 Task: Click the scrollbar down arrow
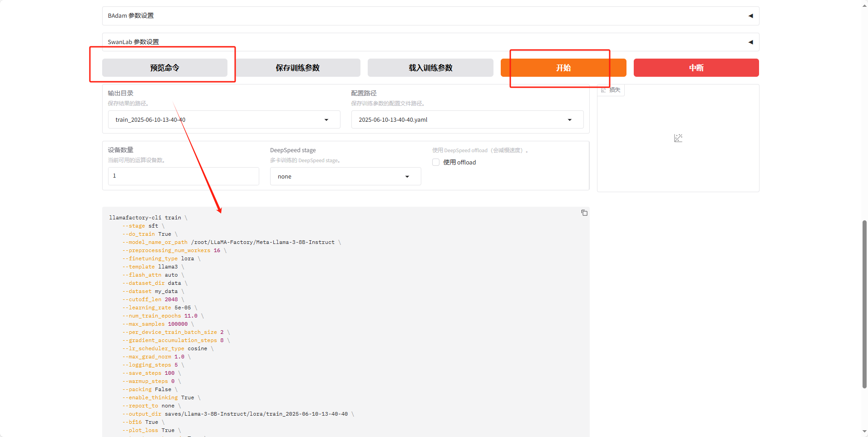[864, 432]
